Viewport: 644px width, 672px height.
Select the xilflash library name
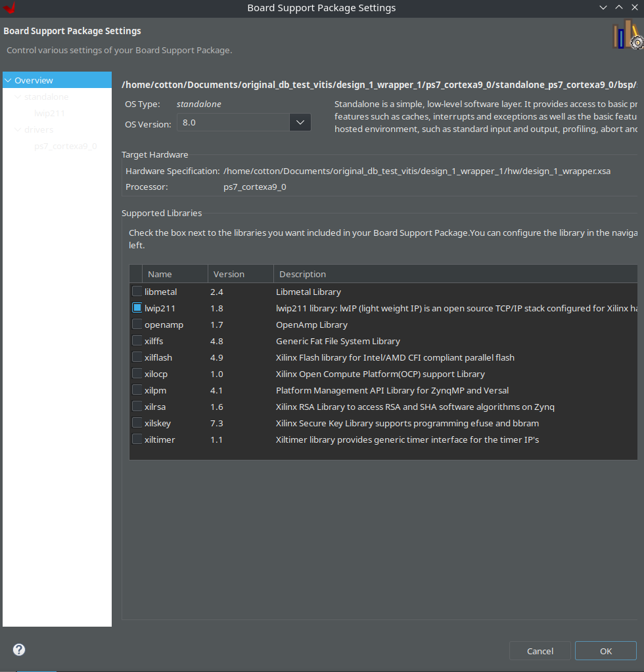tap(158, 357)
